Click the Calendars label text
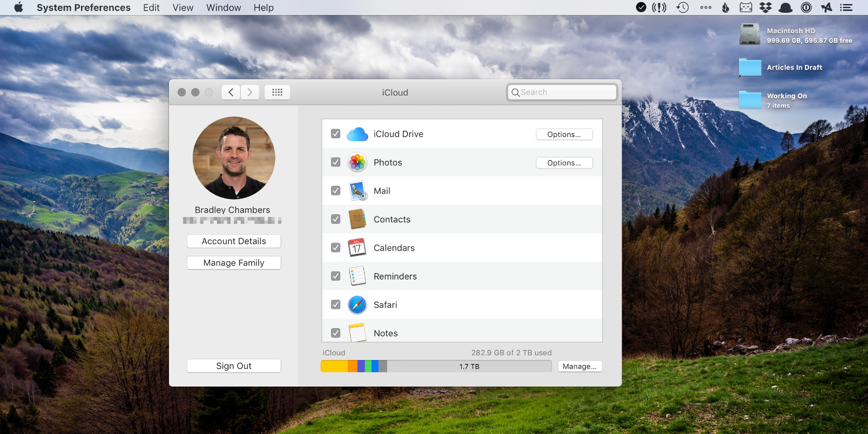The image size is (868, 434). [394, 248]
